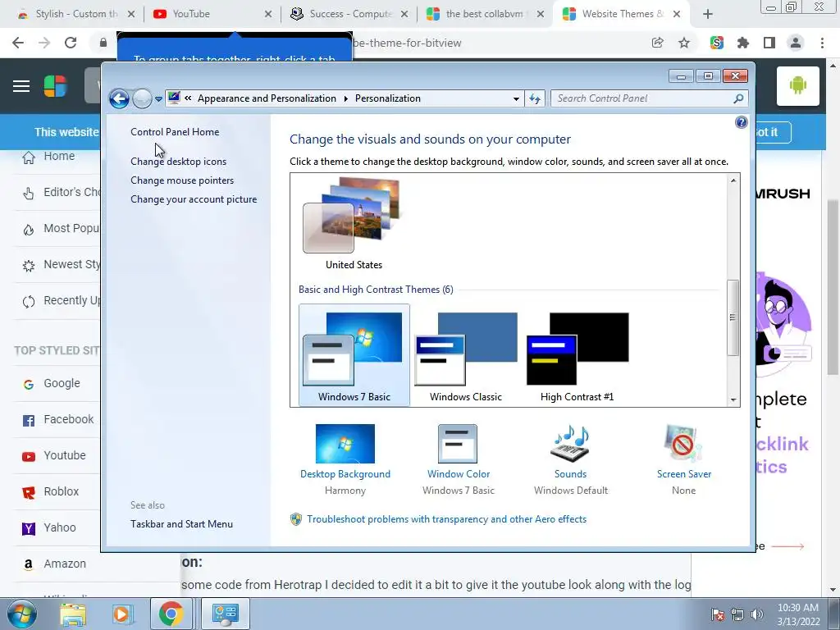Open website hamburger menu
This screenshot has width=840, height=630.
point(21,85)
